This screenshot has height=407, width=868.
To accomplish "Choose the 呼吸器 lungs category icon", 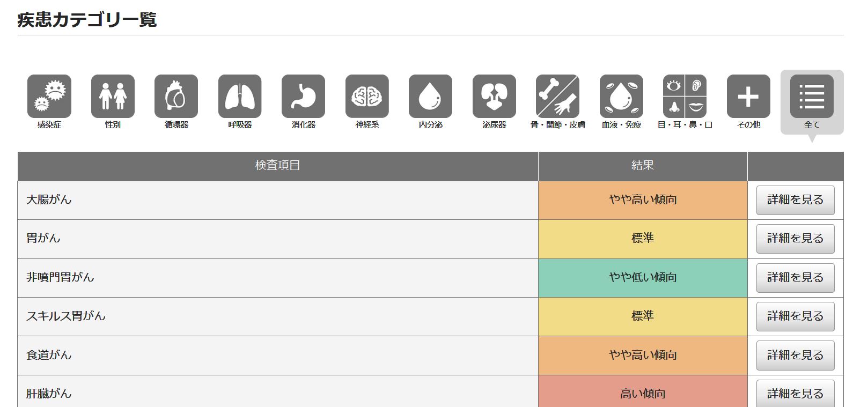I will [x=240, y=97].
